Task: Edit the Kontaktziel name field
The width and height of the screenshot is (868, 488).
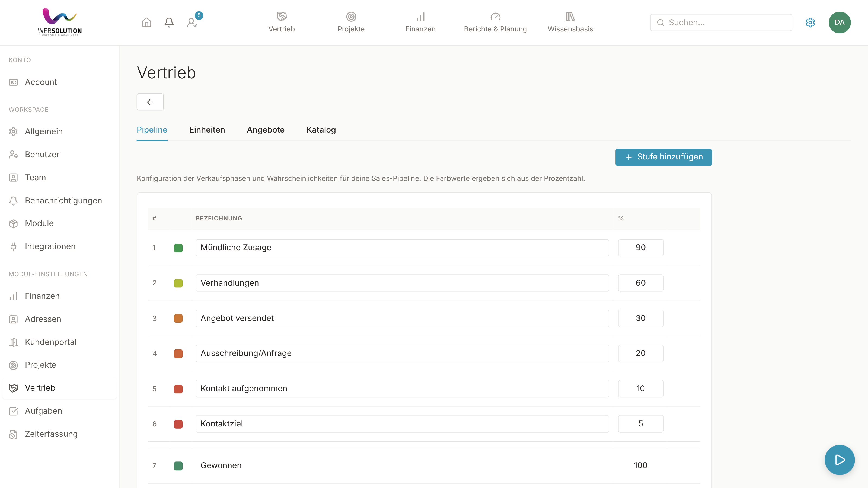Action: pyautogui.click(x=402, y=424)
